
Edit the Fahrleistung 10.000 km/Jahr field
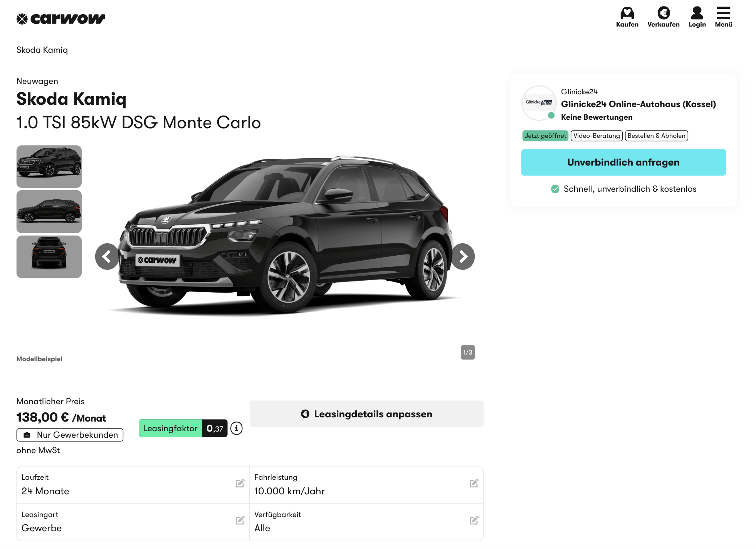pyautogui.click(x=474, y=484)
